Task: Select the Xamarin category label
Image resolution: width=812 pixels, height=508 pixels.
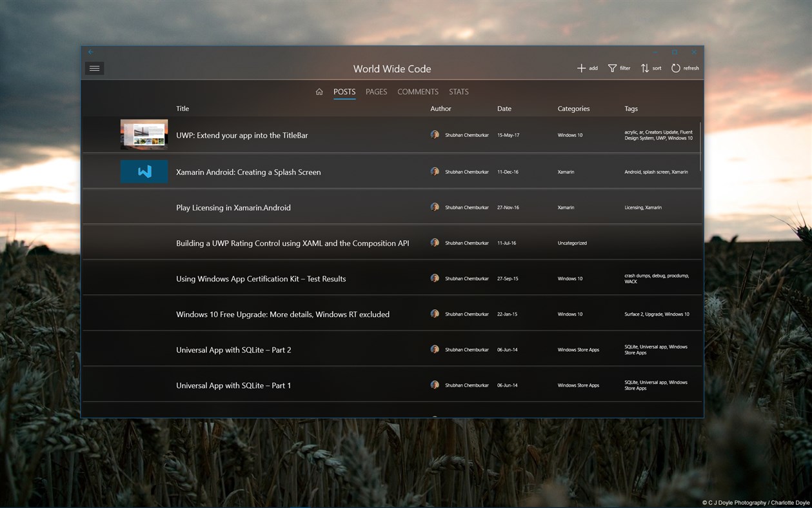Action: 566,172
